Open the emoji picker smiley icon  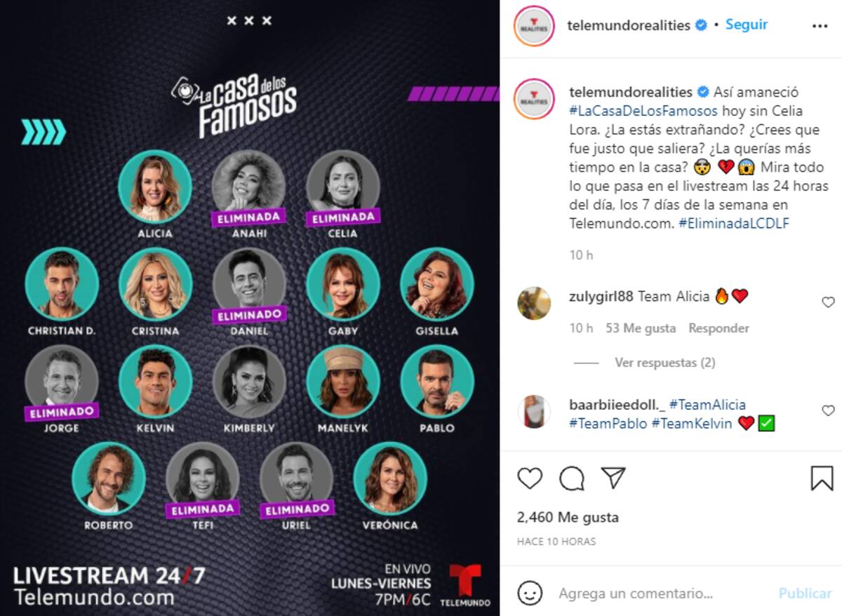coord(530,593)
